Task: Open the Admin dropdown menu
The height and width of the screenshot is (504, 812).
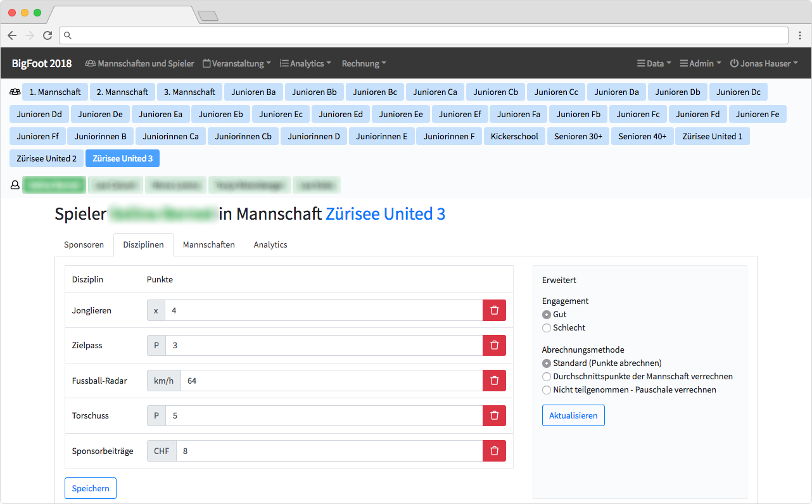Action: [701, 63]
